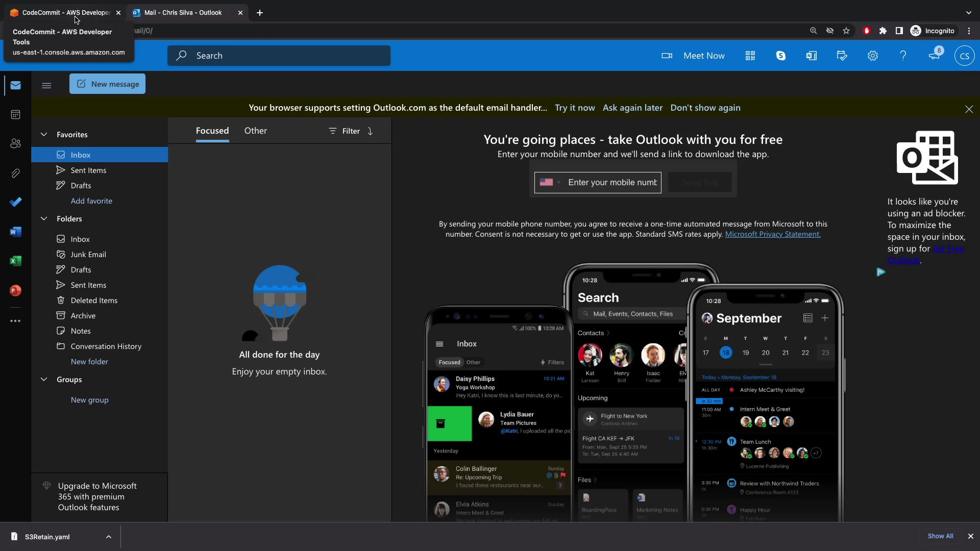Open the To Do checkmark app

coord(15,202)
